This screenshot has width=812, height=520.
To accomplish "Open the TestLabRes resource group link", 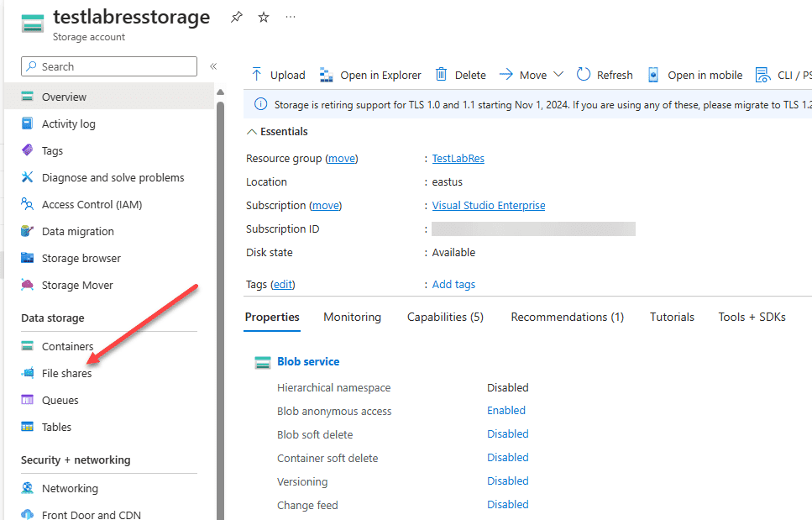I will (x=458, y=159).
